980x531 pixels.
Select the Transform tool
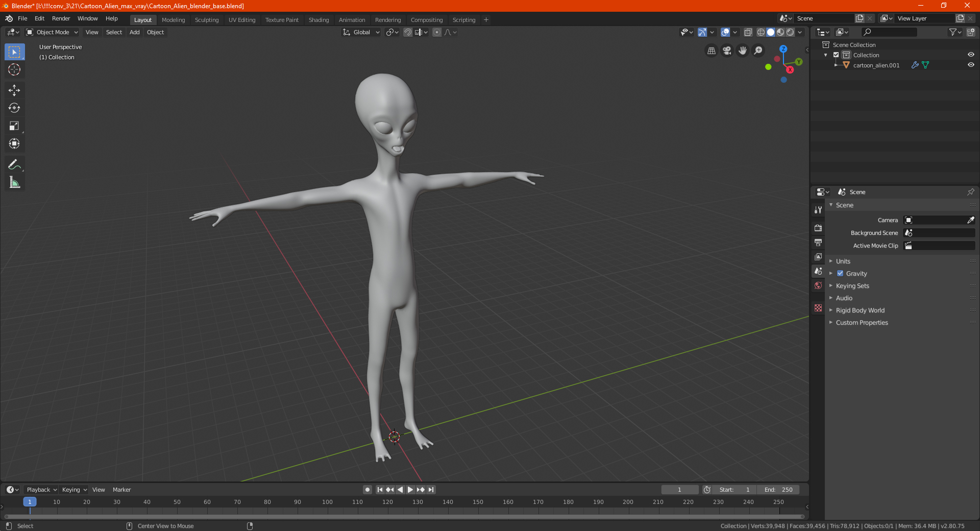pos(14,143)
